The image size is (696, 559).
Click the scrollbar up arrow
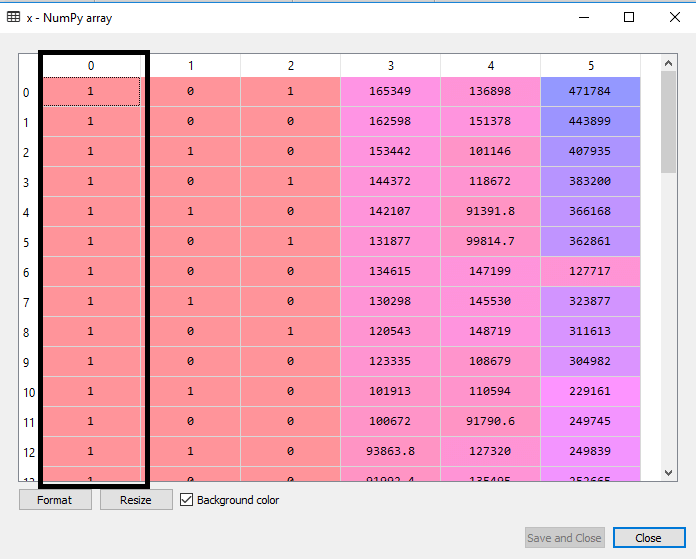click(669, 63)
